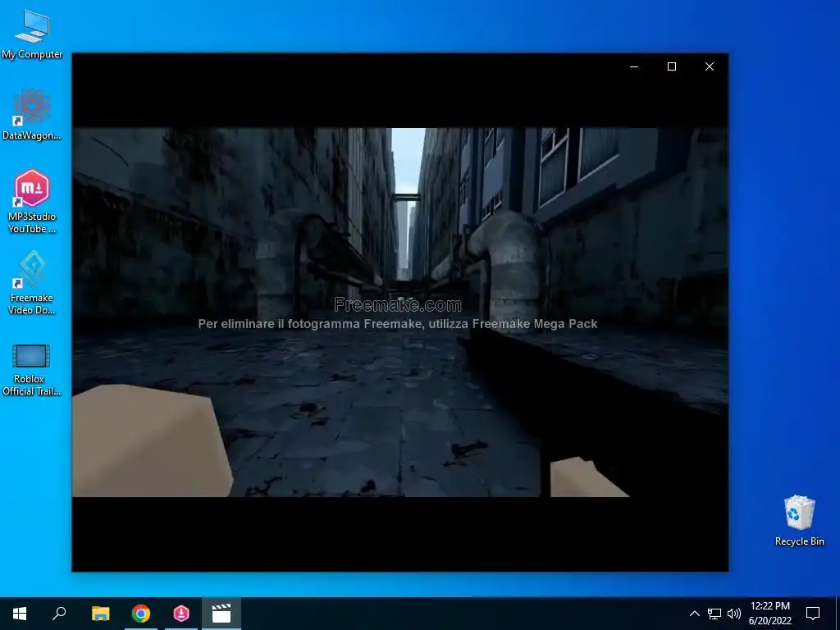Show hidden system tray icons
Viewport: 840px width, 630px height.
[694, 614]
